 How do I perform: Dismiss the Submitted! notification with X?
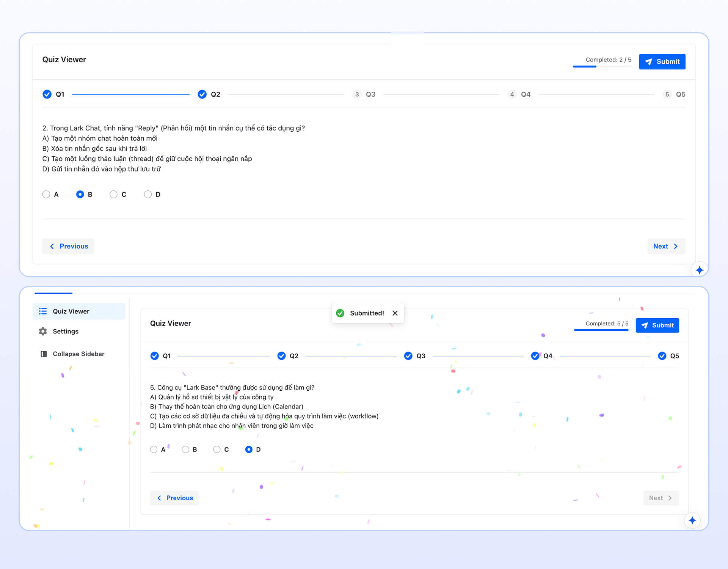(395, 313)
